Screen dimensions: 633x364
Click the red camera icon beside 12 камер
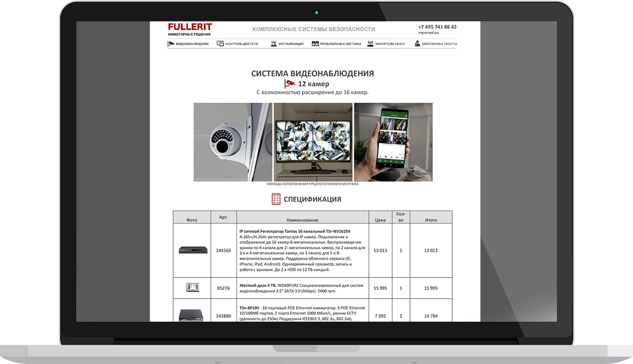(289, 83)
